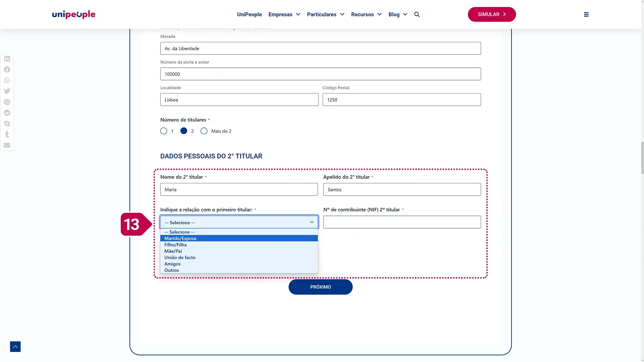Select the 1 titular radio option
Screen dimensions: 644x362
164,131
